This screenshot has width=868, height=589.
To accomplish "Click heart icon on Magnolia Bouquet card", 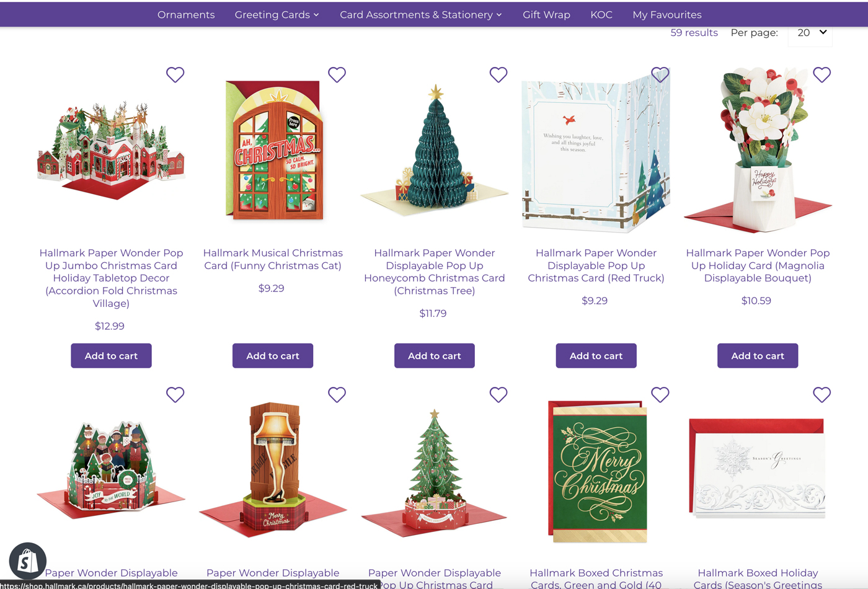I will point(822,74).
